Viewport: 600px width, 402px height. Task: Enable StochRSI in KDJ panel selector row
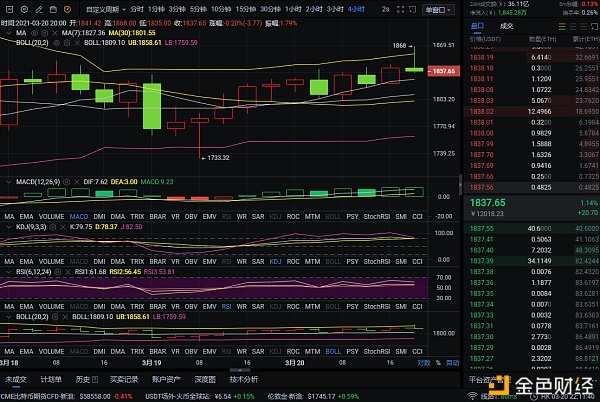click(x=377, y=262)
